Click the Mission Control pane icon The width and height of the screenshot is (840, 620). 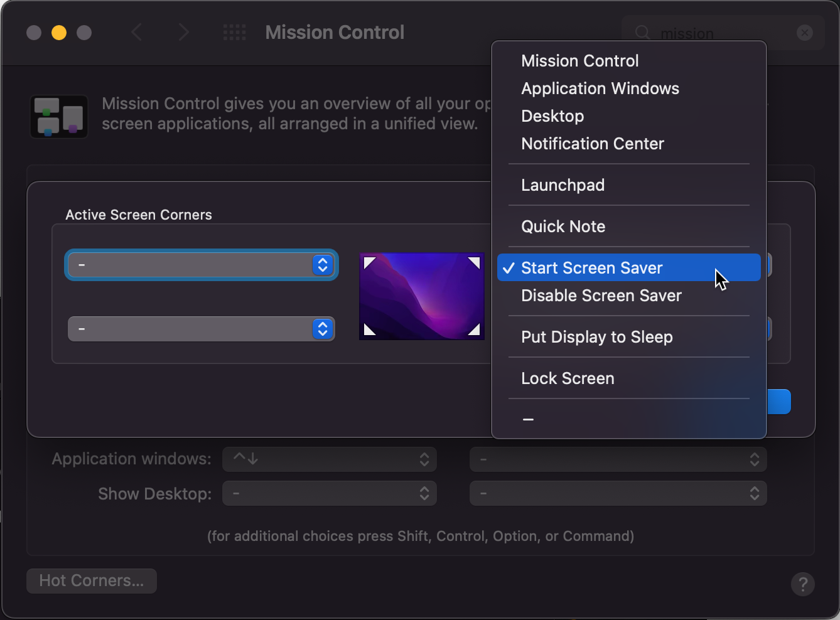(x=59, y=117)
